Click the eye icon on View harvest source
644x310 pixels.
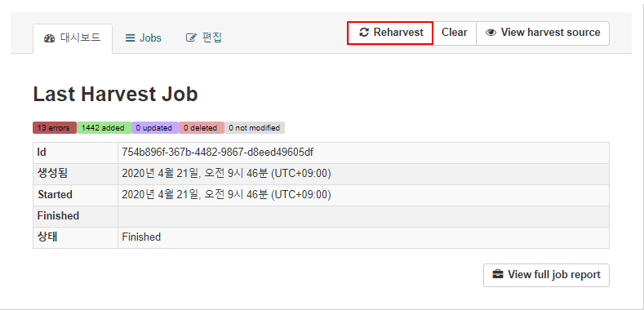pos(491,33)
